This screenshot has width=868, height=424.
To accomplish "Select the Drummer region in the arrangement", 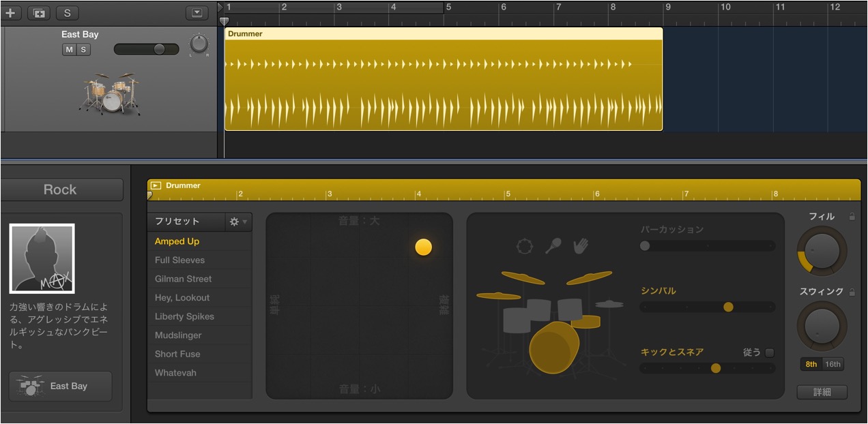I will (x=444, y=79).
